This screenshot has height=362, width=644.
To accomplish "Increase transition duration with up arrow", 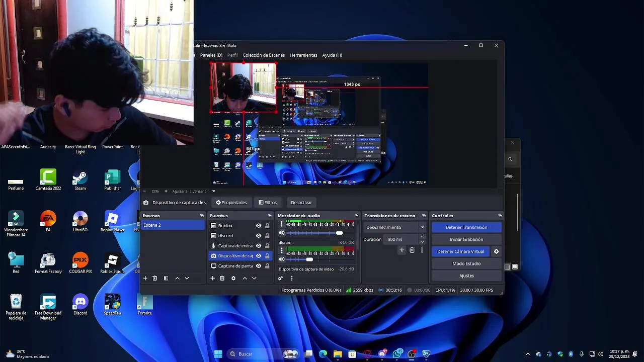I will coord(422,237).
